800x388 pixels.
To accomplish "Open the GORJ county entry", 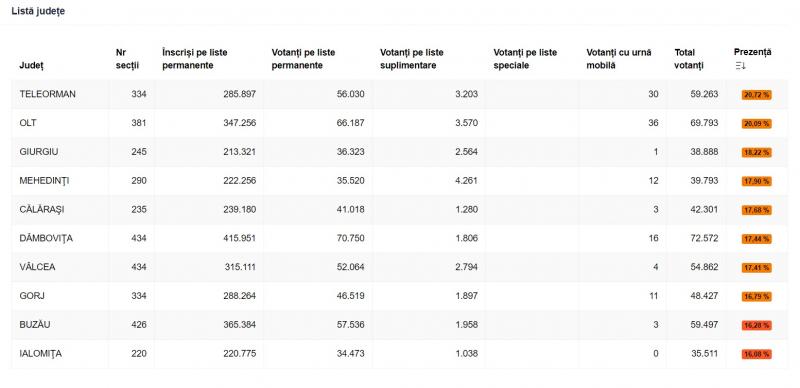I will pos(399,296).
